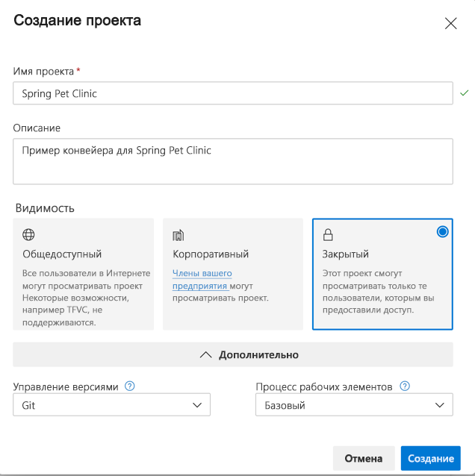Click the Описание text area

(233, 161)
